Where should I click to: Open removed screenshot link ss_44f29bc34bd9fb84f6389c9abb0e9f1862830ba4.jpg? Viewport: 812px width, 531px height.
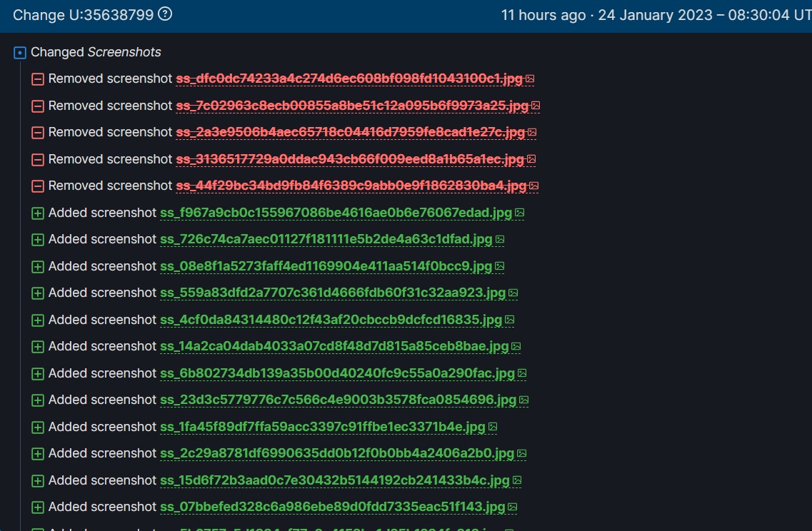click(351, 186)
